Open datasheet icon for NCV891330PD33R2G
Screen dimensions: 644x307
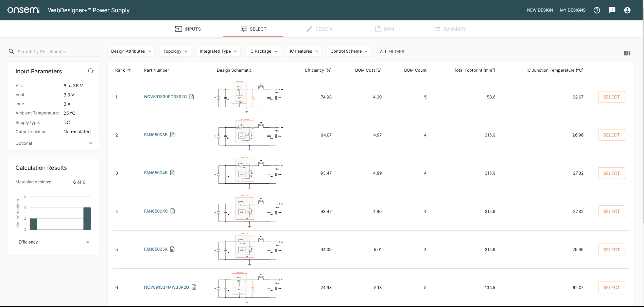[x=192, y=97]
